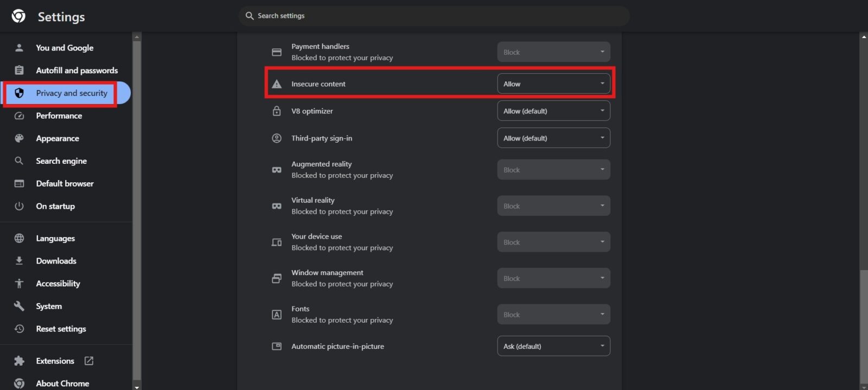This screenshot has width=868, height=390.
Task: Click the Downloads arrow icon in sidebar
Action: click(19, 261)
